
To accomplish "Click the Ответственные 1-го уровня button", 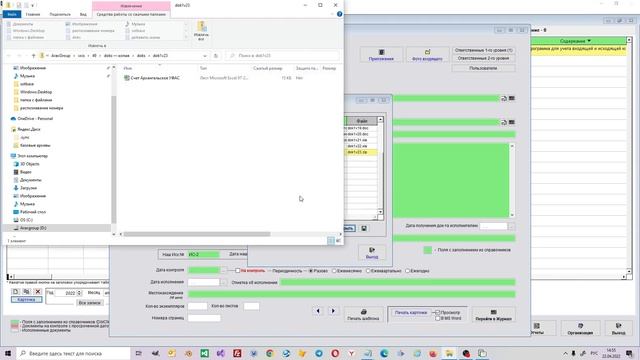I will click(x=484, y=50).
